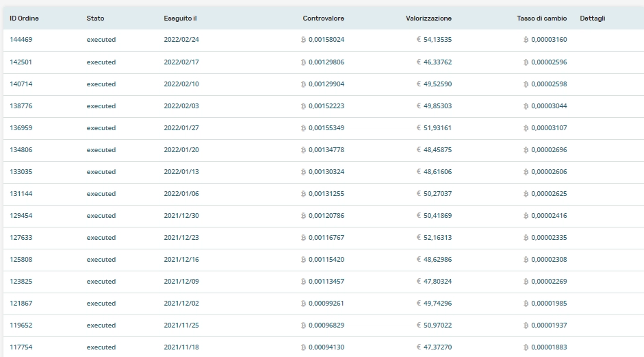Screen dimensions: 644x357
Task: Sort by ID Ordine column header
Action: click(x=24, y=18)
